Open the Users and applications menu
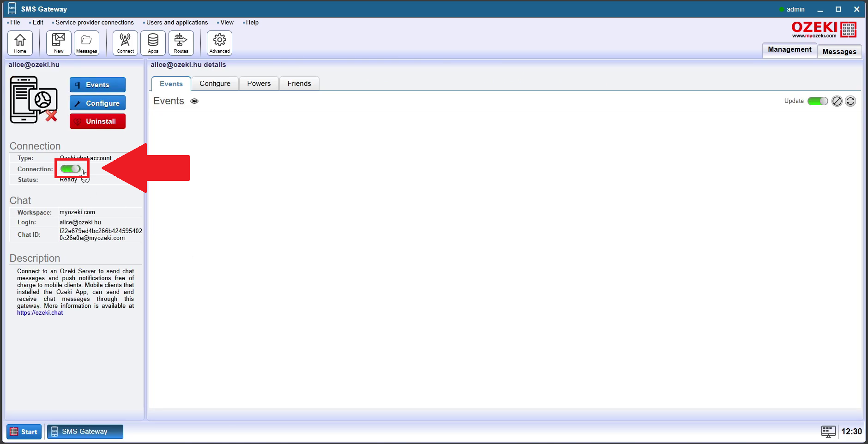 [177, 22]
